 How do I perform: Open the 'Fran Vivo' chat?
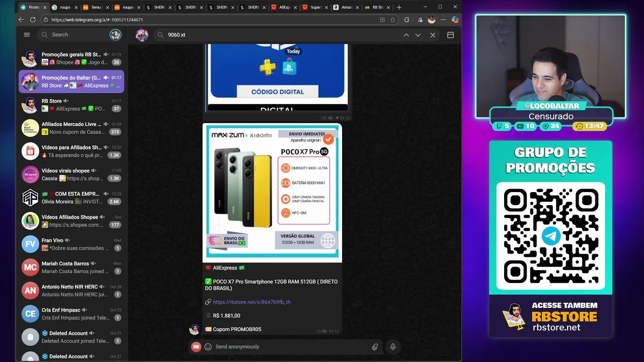[x=71, y=244]
